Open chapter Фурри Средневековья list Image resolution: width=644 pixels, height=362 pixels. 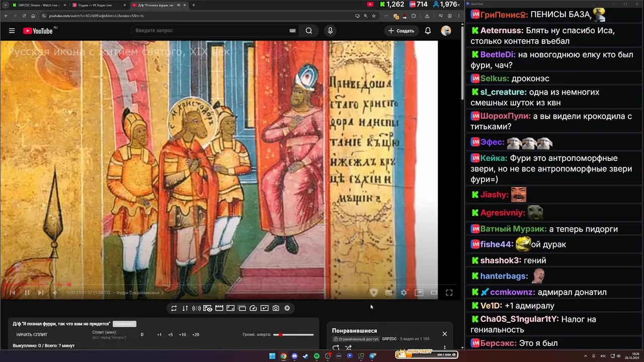[x=139, y=293]
